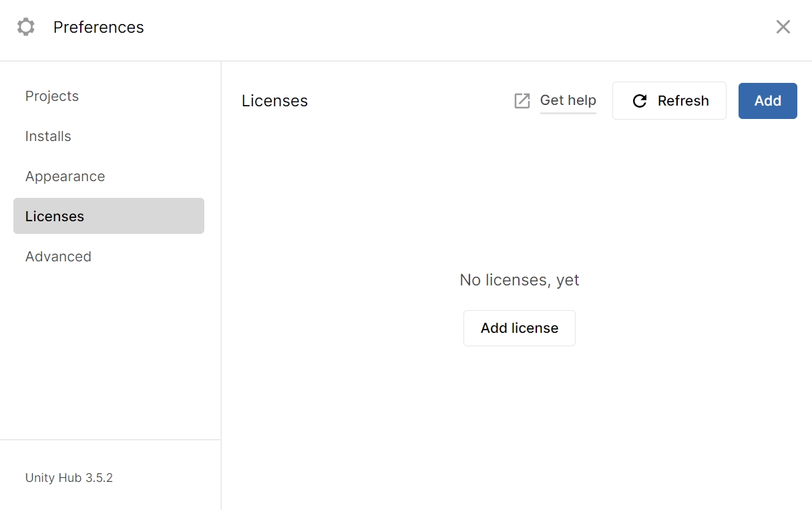Close the Preferences window
812x510 pixels.
pyautogui.click(x=783, y=27)
